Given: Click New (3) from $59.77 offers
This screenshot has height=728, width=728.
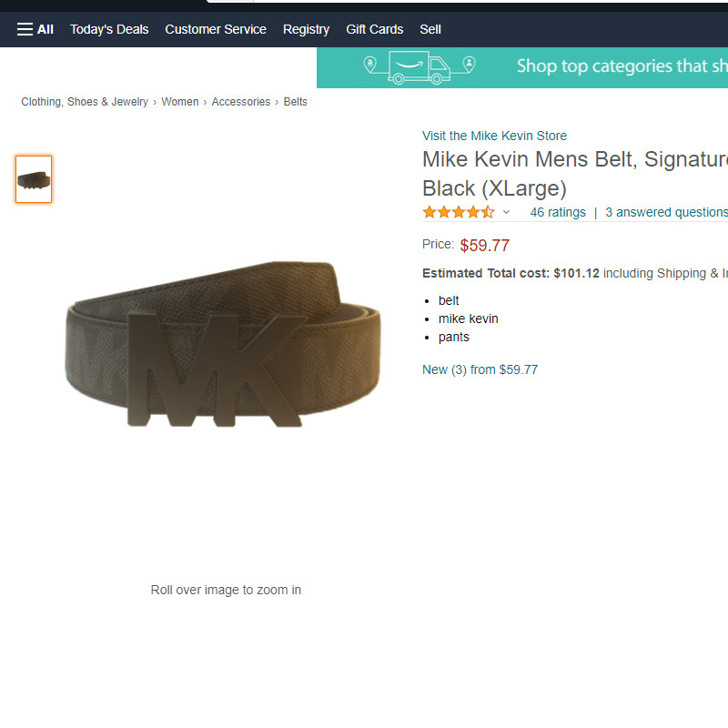Looking at the screenshot, I should coord(480,369).
